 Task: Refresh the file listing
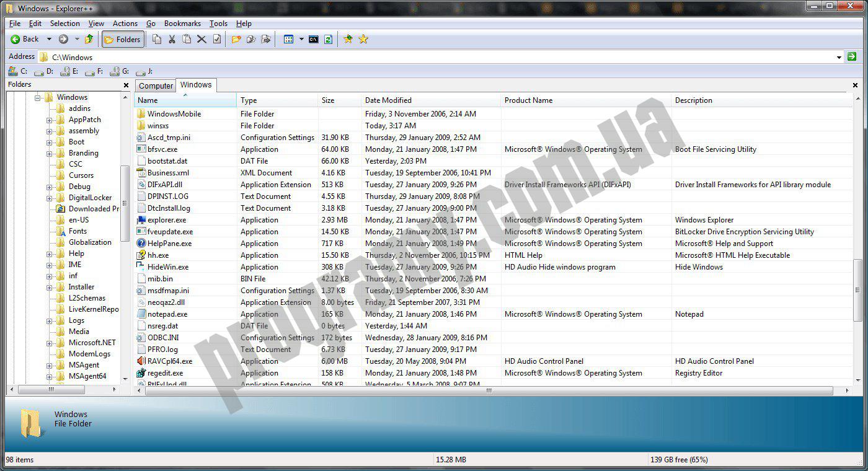tap(328, 39)
